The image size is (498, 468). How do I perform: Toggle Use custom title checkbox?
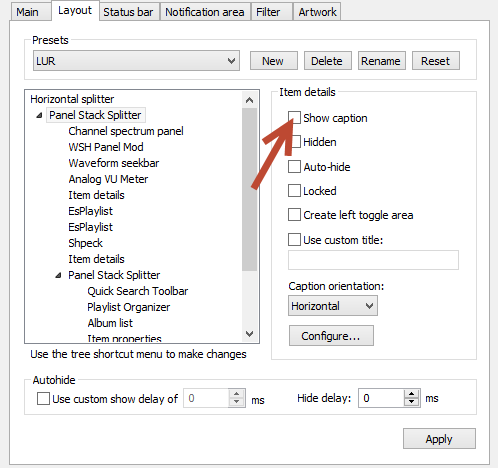[294, 239]
